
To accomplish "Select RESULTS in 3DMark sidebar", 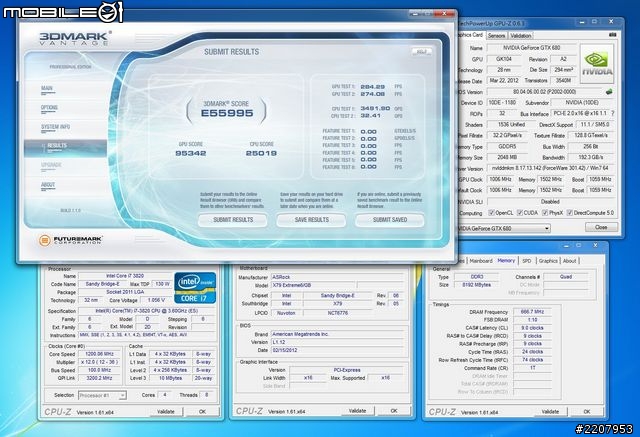I will coord(65,147).
